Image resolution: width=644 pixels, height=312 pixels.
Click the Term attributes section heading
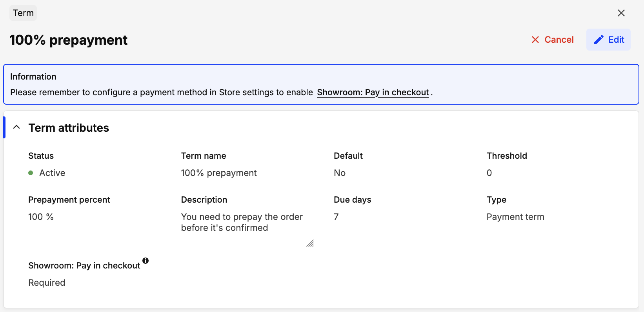(69, 128)
